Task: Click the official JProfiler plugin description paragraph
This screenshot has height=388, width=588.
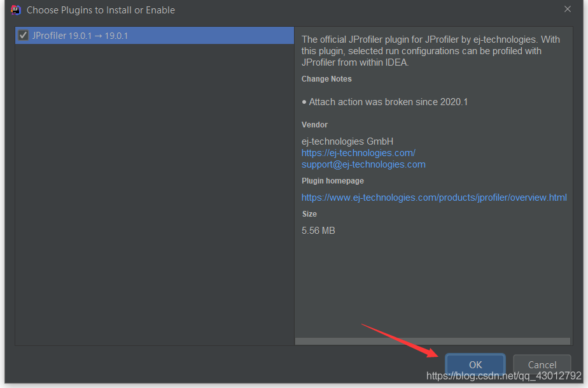Action: [430, 51]
